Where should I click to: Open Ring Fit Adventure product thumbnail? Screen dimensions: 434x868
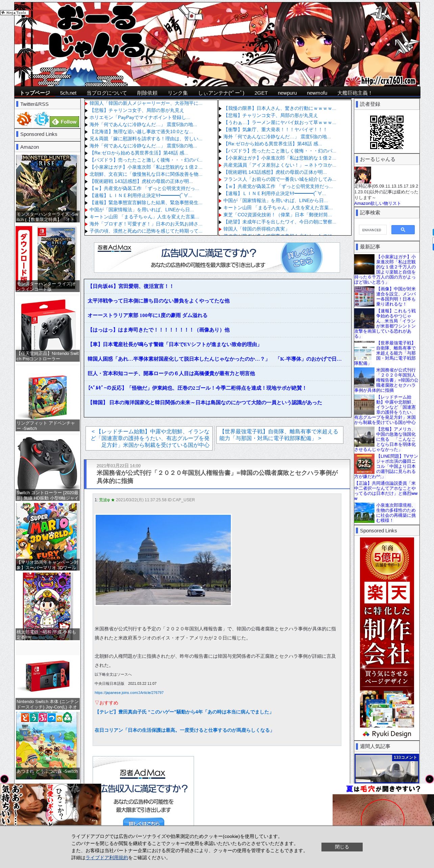[x=48, y=399]
